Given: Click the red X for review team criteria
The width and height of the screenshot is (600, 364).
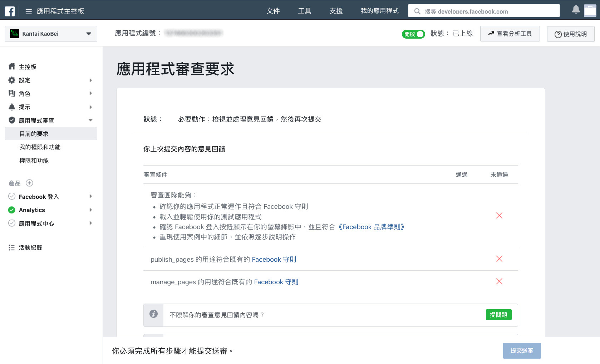Looking at the screenshot, I should tap(499, 216).
